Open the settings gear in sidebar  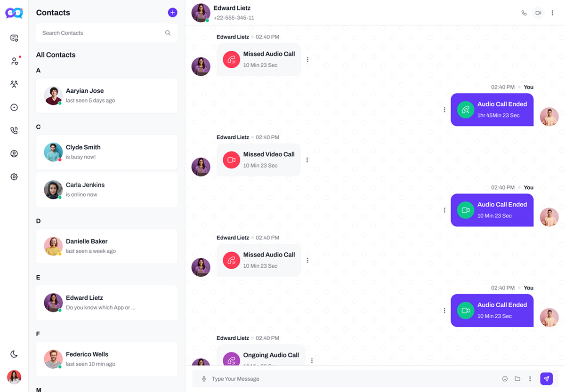coord(14,176)
